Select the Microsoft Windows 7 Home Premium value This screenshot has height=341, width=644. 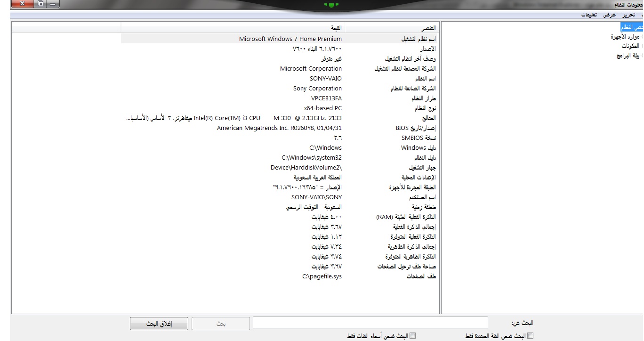pyautogui.click(x=290, y=39)
